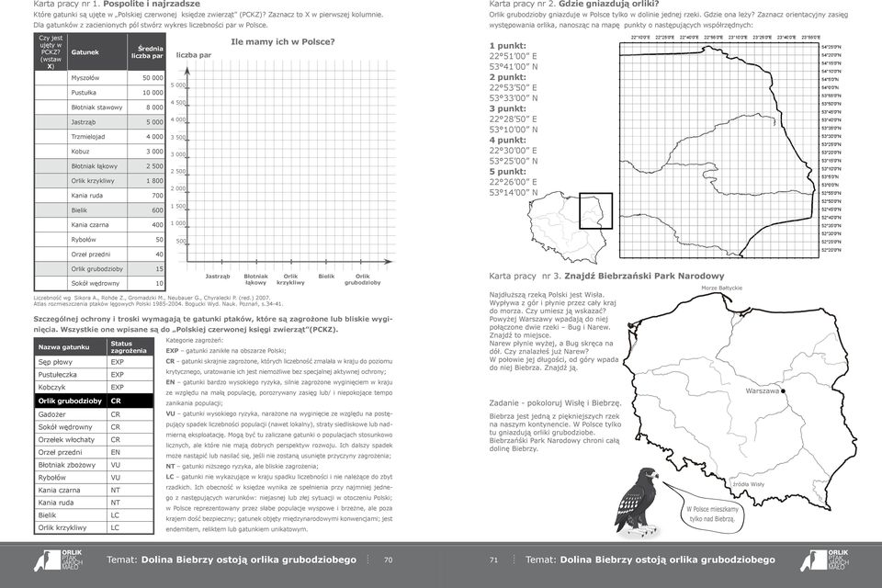Click the empty PCKZ cell in the Trzmielojad row

tap(51, 137)
